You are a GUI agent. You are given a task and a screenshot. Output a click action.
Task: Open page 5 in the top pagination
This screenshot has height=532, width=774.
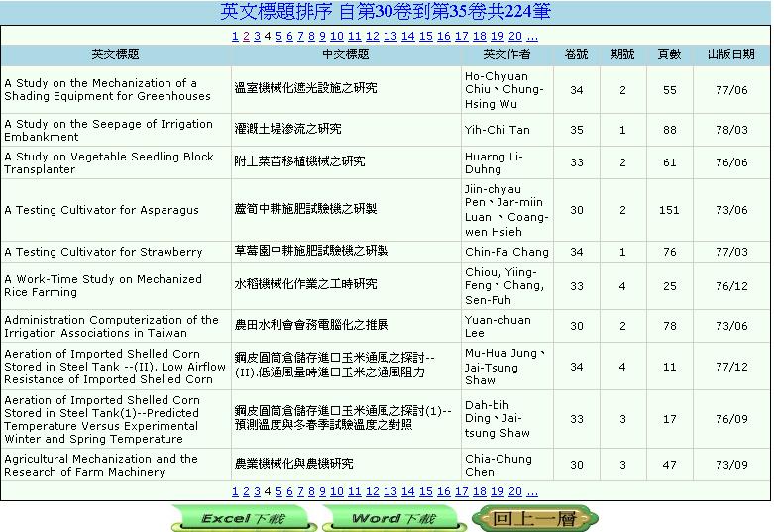278,36
